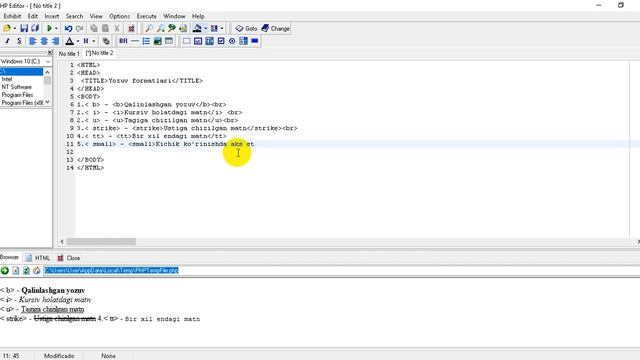Click the browser address path field
640x360 pixels.
click(341, 270)
